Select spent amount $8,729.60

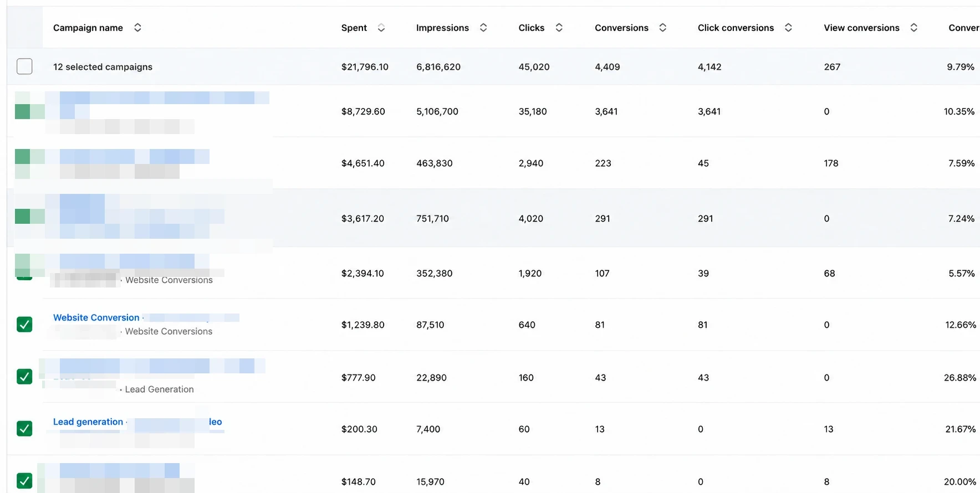point(363,111)
